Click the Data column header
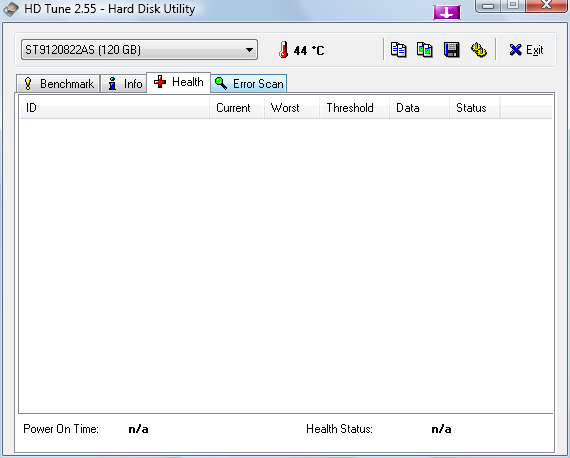This screenshot has height=458, width=570. (420, 108)
